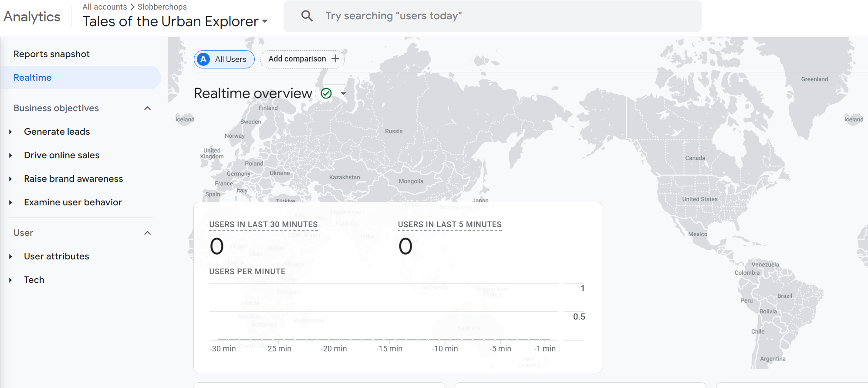Click the Business objectives heading
Viewport: 868px width, 388px height.
coord(56,108)
